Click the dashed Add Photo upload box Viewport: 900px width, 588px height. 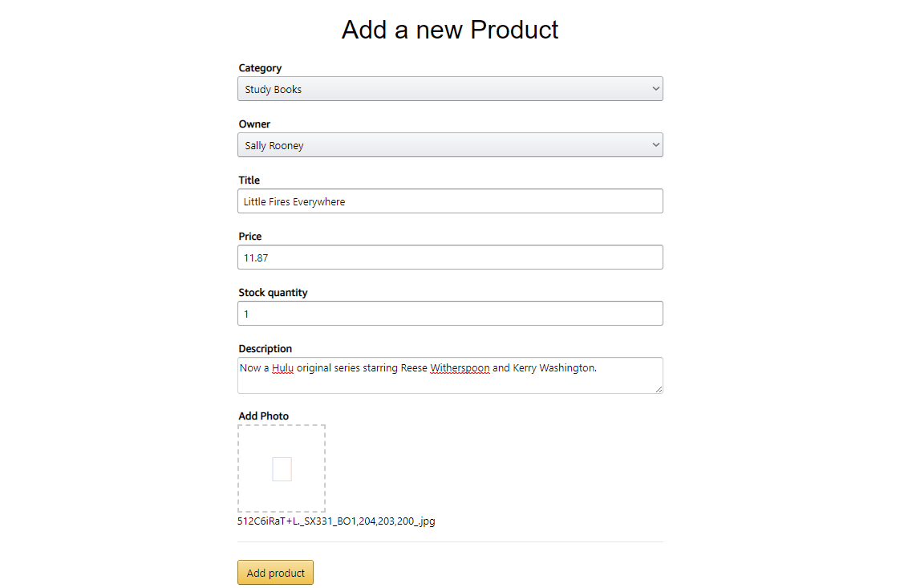tap(282, 468)
